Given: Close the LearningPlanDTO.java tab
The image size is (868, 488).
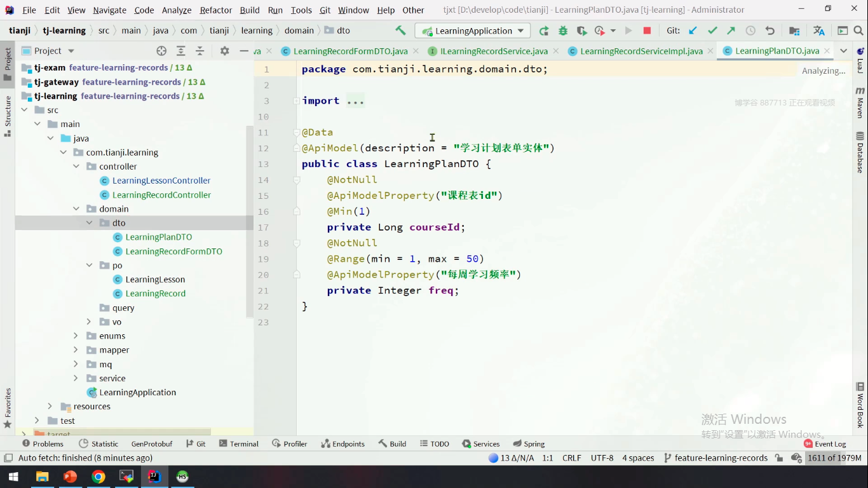Looking at the screenshot, I should [827, 51].
